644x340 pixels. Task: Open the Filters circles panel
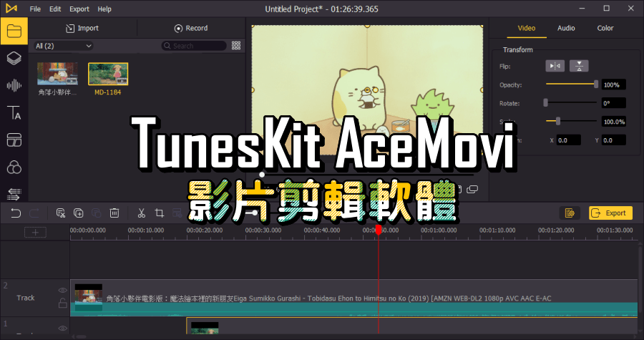point(14,167)
